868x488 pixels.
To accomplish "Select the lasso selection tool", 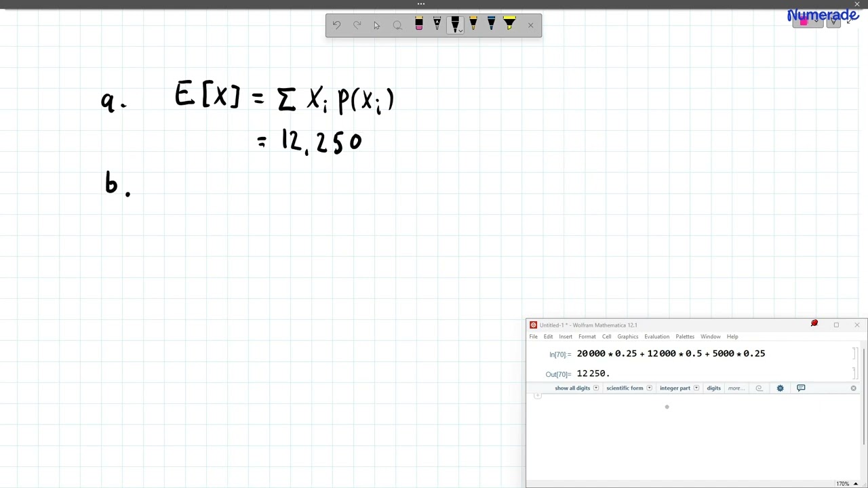I will (397, 26).
